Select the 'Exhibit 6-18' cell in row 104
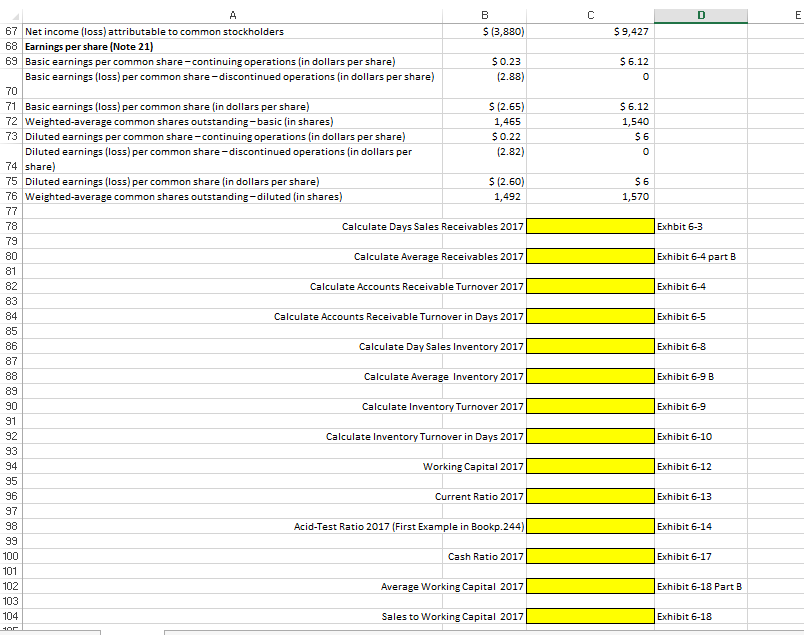The image size is (804, 635). click(x=700, y=616)
